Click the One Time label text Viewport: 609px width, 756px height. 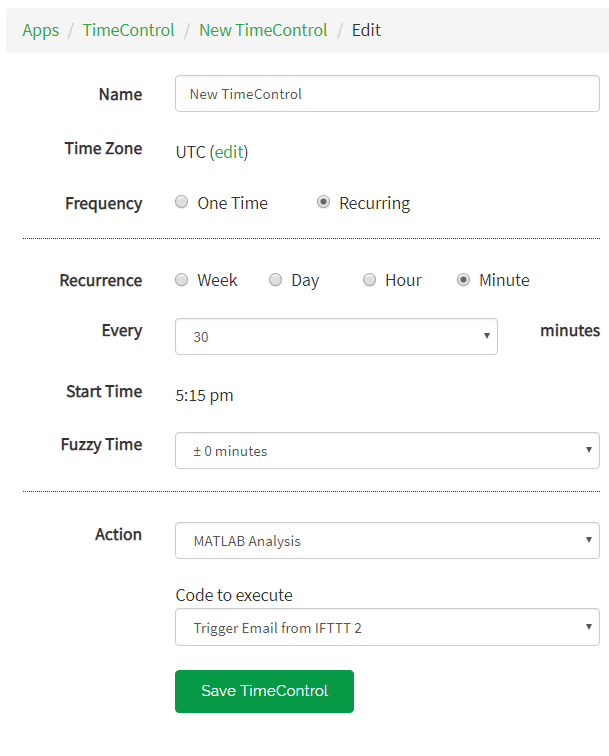pos(233,203)
